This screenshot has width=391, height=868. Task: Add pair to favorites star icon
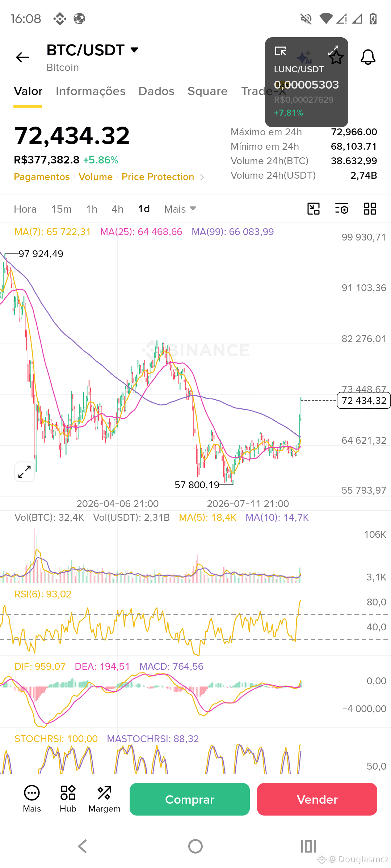336,57
